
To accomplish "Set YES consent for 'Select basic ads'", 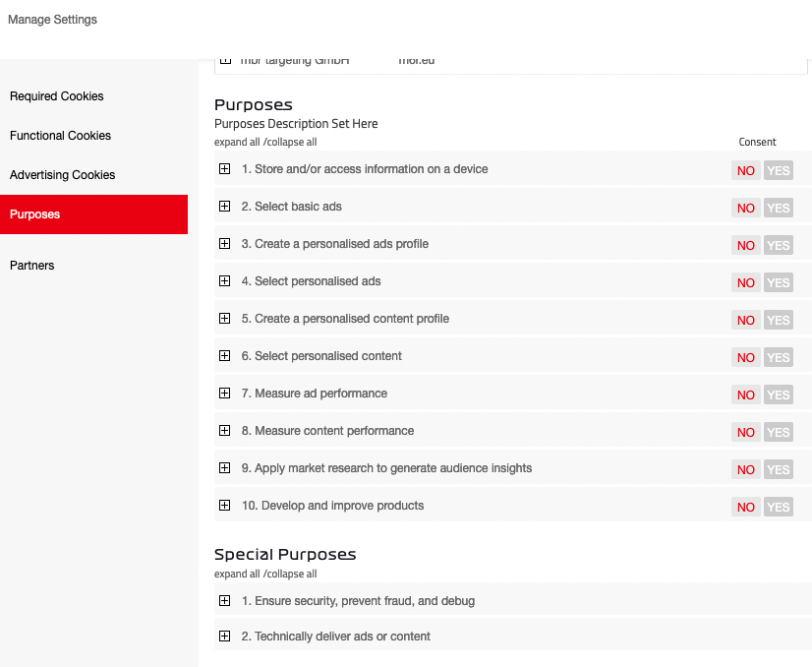I will [x=778, y=208].
